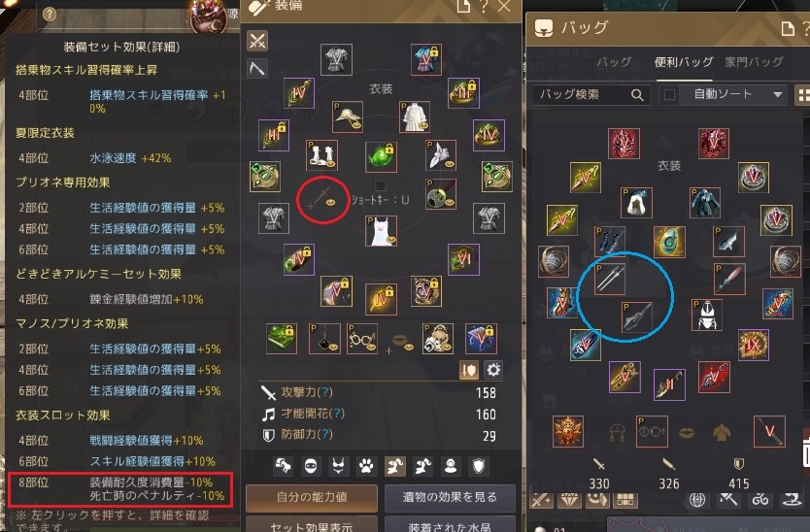Tick the checkbox beside 自動ソート

(x=669, y=95)
